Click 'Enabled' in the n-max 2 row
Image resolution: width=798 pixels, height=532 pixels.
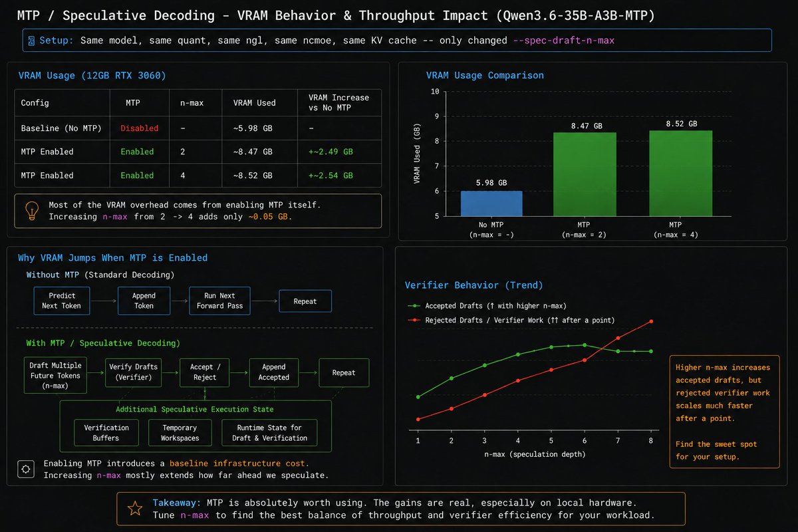pos(137,152)
